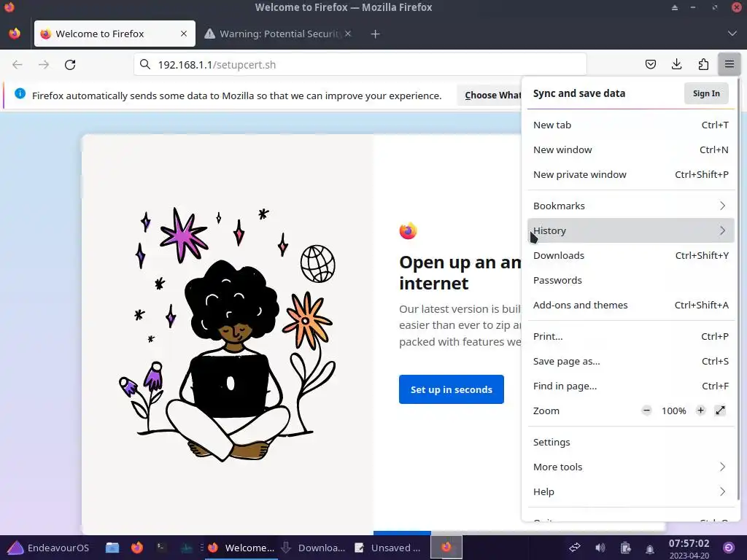Click the taskbar clock showing 07:57:02
This screenshot has width=747, height=560.
689,543
